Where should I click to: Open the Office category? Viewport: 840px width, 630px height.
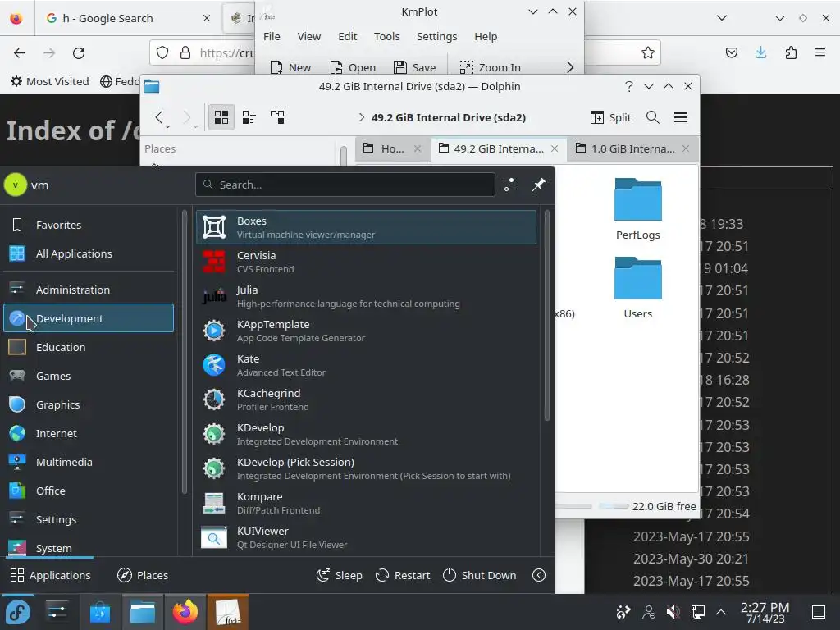[x=89, y=491]
